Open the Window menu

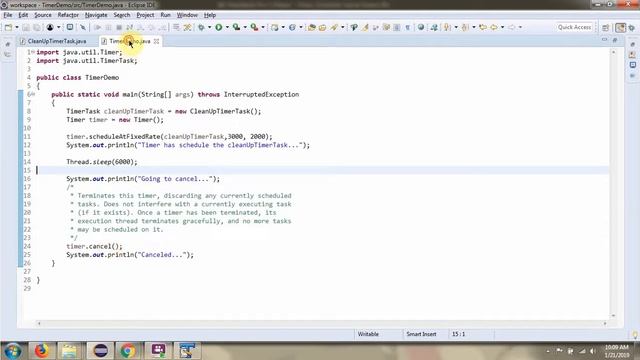(x=187, y=15)
